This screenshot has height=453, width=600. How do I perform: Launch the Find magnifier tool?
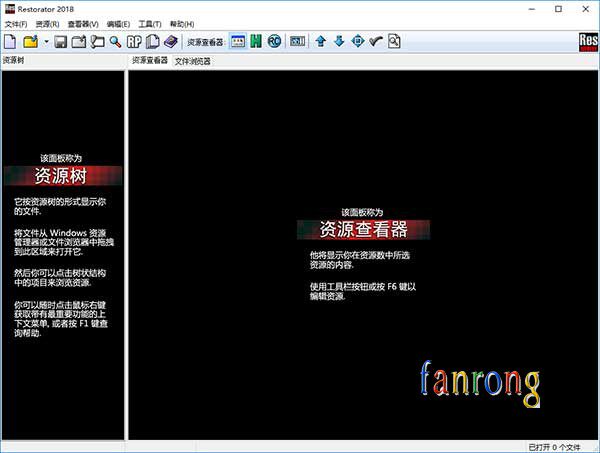pos(115,41)
